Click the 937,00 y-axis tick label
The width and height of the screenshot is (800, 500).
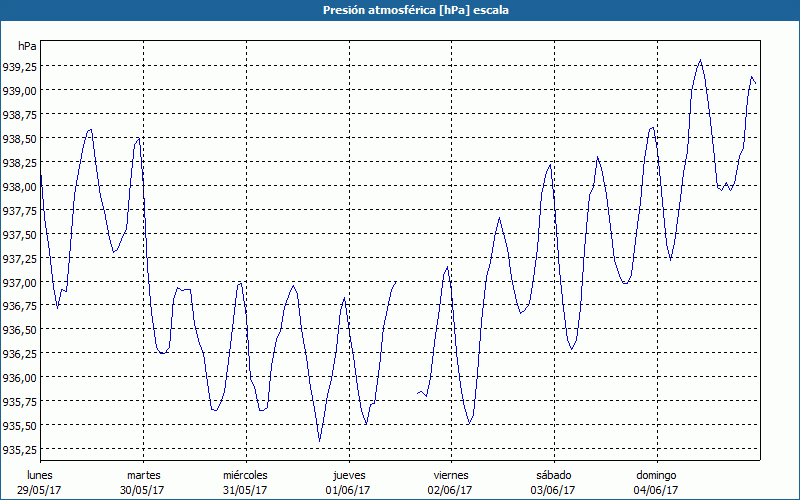point(20,282)
